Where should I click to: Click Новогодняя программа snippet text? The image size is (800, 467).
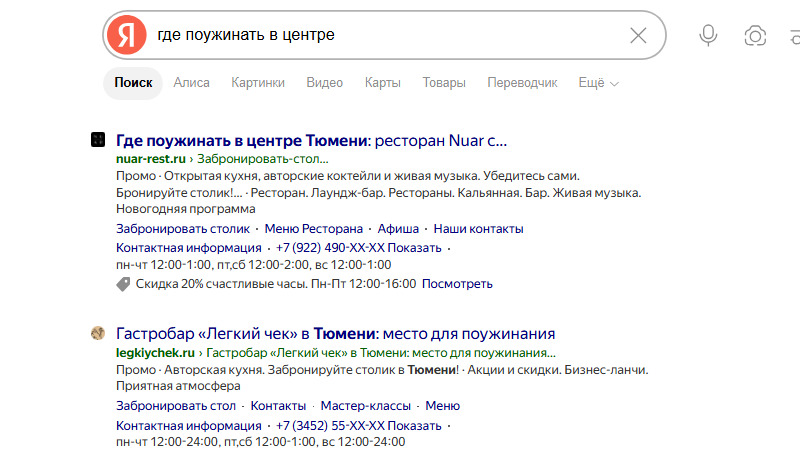186,209
